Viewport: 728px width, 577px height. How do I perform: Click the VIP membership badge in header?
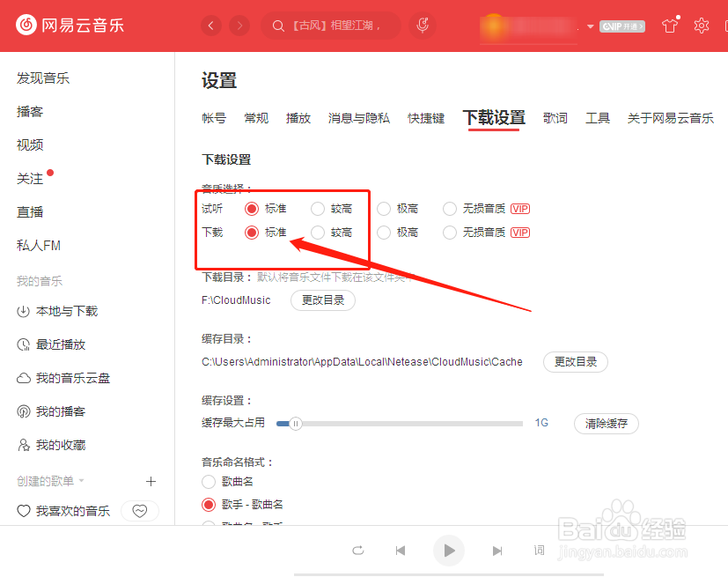point(622,26)
